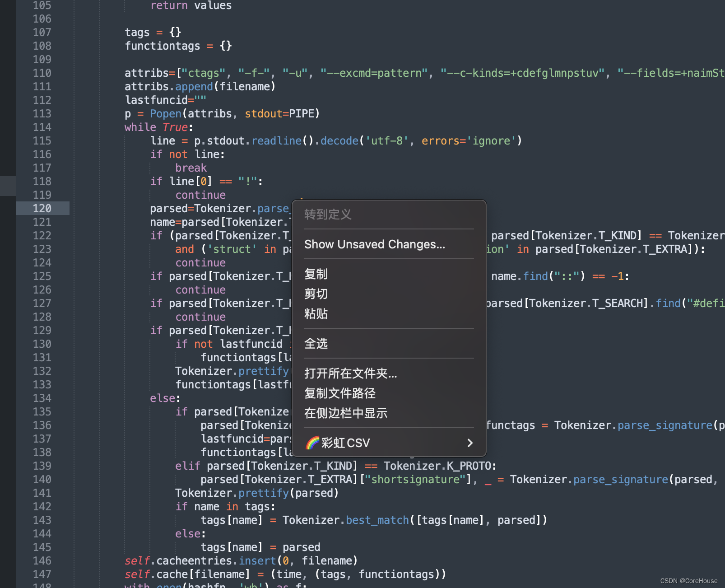This screenshot has width=725, height=588.
Task: Click the CSDN @CoreHouse watermark link
Action: [x=688, y=581]
